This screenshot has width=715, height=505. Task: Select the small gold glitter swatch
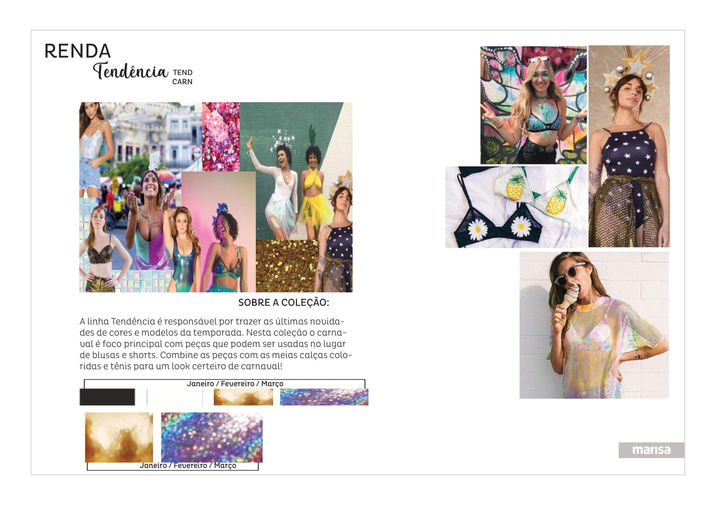tap(244, 397)
